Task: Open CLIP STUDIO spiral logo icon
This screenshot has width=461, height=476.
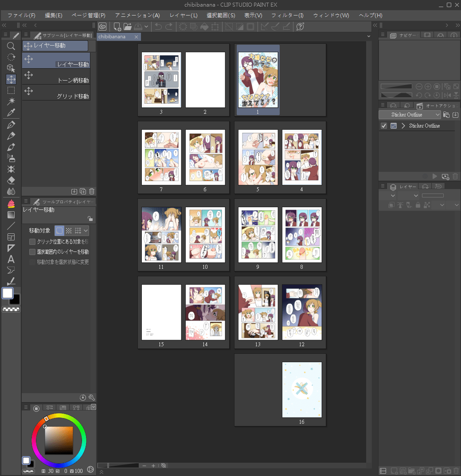Action: 103,27
